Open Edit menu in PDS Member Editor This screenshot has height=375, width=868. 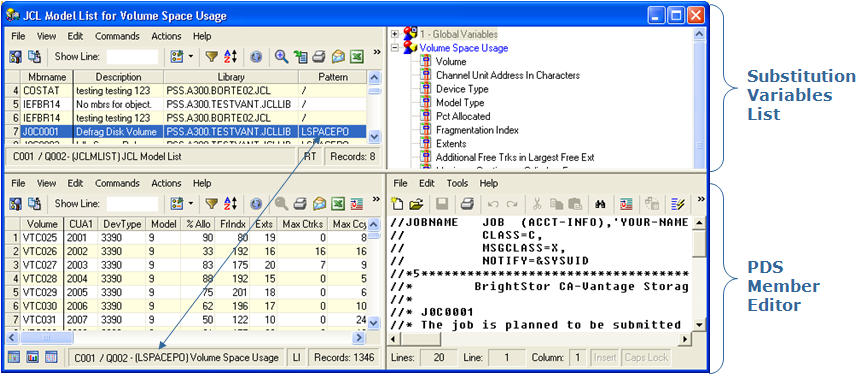427,183
